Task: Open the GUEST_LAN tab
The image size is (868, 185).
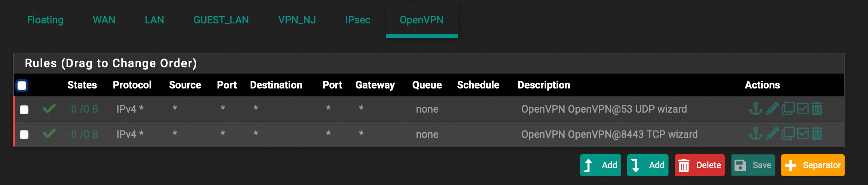Action: pyautogui.click(x=221, y=20)
